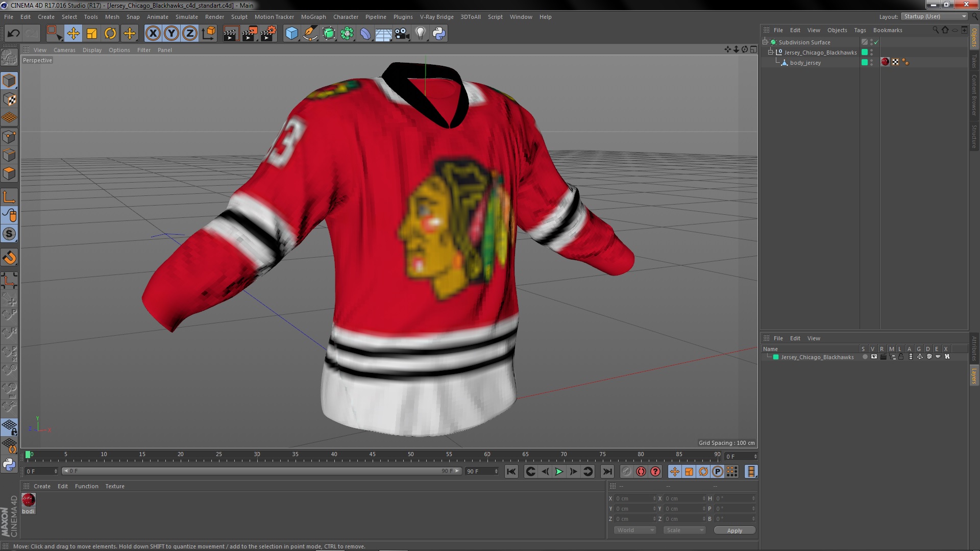Click position X field 0 cm
980x551 pixels.
[634, 498]
